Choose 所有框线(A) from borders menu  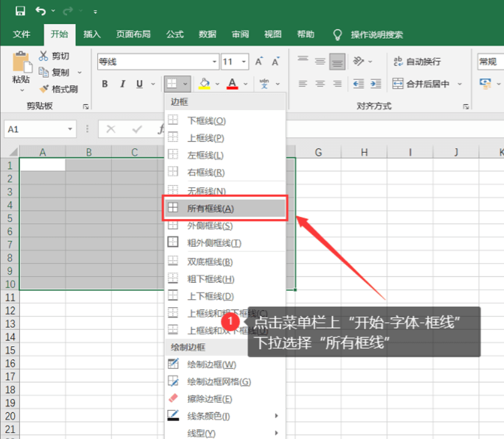pyautogui.click(x=225, y=208)
